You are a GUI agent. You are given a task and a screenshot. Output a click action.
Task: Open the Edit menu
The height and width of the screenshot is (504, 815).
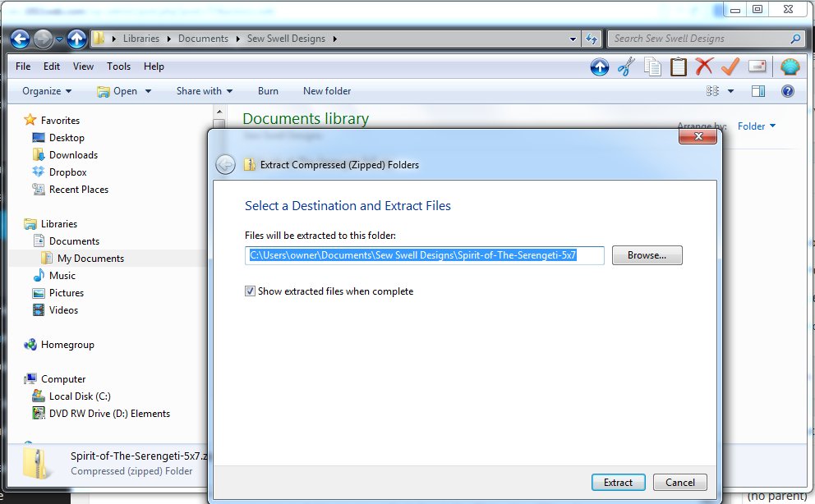[x=52, y=66]
